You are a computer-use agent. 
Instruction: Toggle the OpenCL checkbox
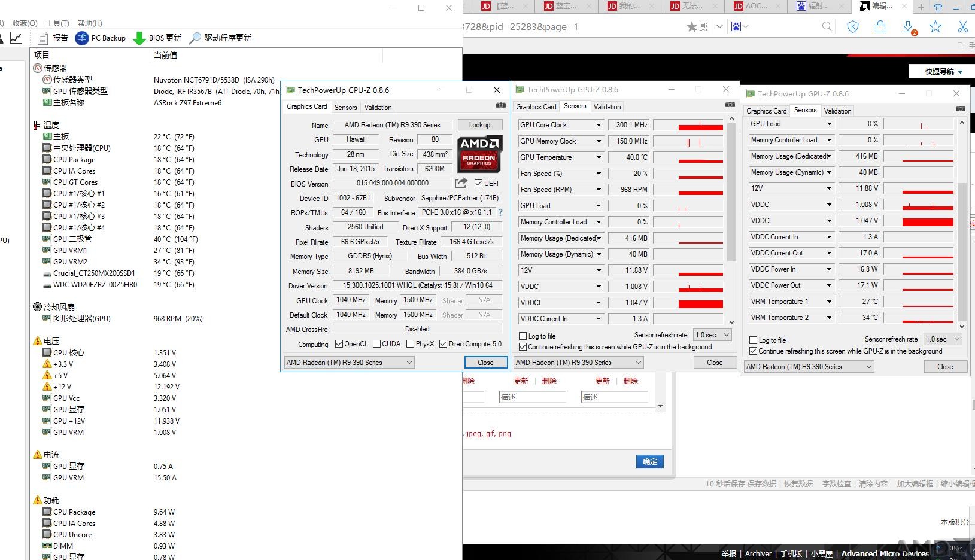[339, 344]
